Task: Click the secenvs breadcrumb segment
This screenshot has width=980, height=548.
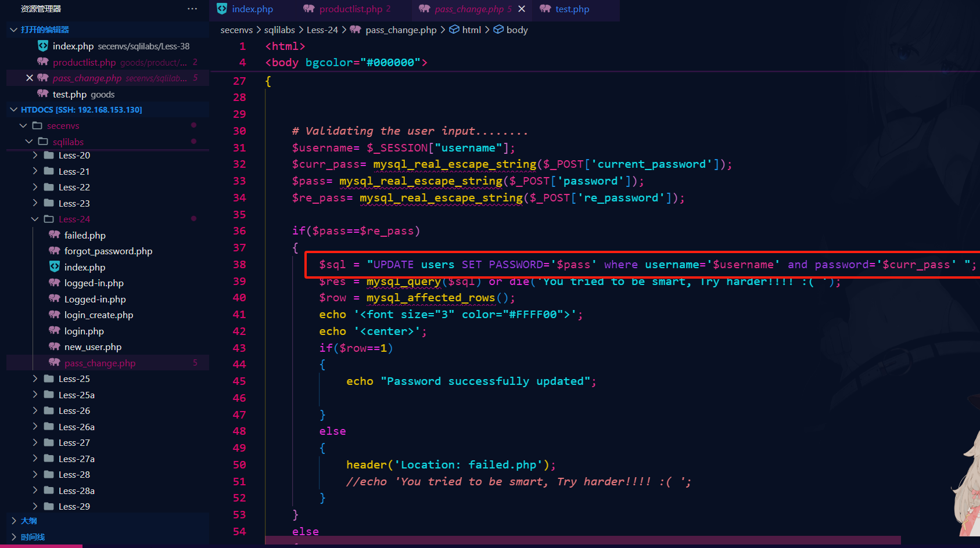Action: 236,30
